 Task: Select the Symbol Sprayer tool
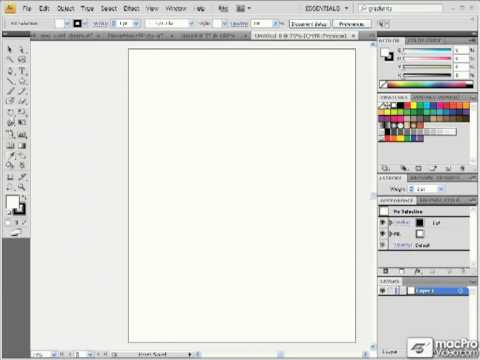(x=10, y=135)
